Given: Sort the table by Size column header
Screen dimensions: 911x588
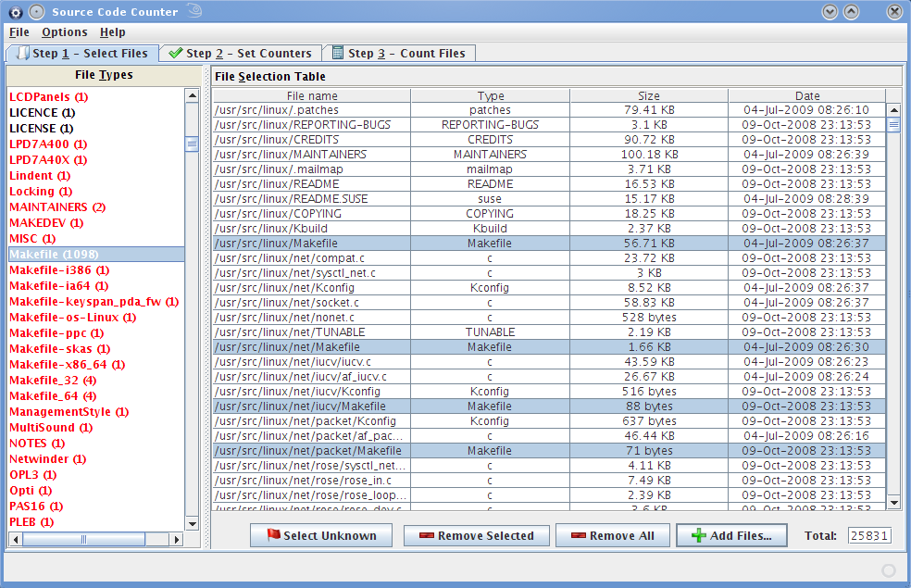Looking at the screenshot, I should click(648, 95).
